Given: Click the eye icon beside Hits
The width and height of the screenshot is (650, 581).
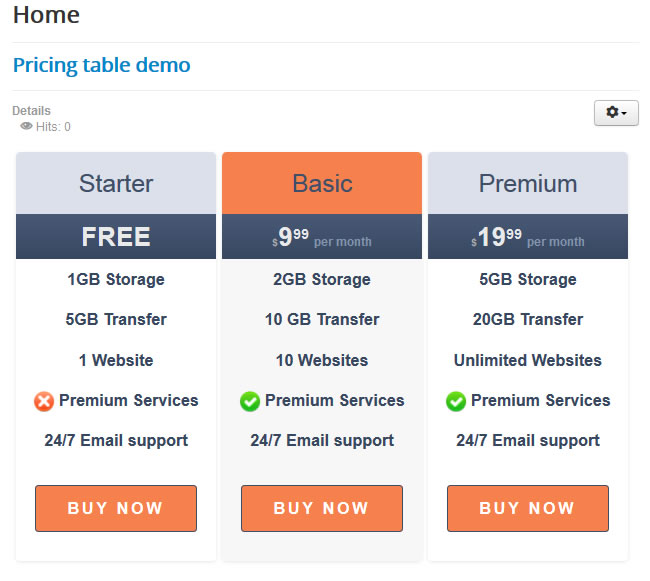Looking at the screenshot, I should 27,127.
